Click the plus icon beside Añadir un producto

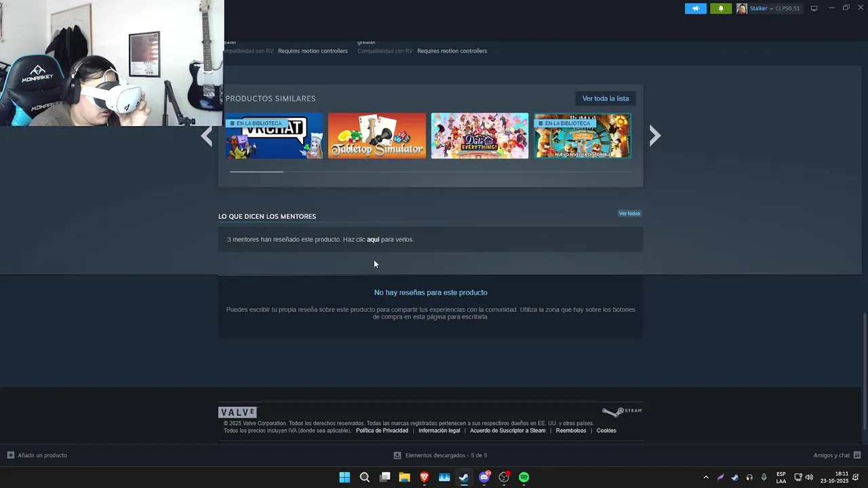click(10, 455)
